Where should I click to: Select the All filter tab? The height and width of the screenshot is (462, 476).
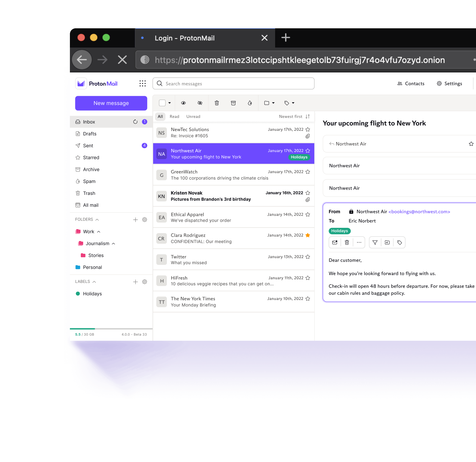tap(160, 117)
